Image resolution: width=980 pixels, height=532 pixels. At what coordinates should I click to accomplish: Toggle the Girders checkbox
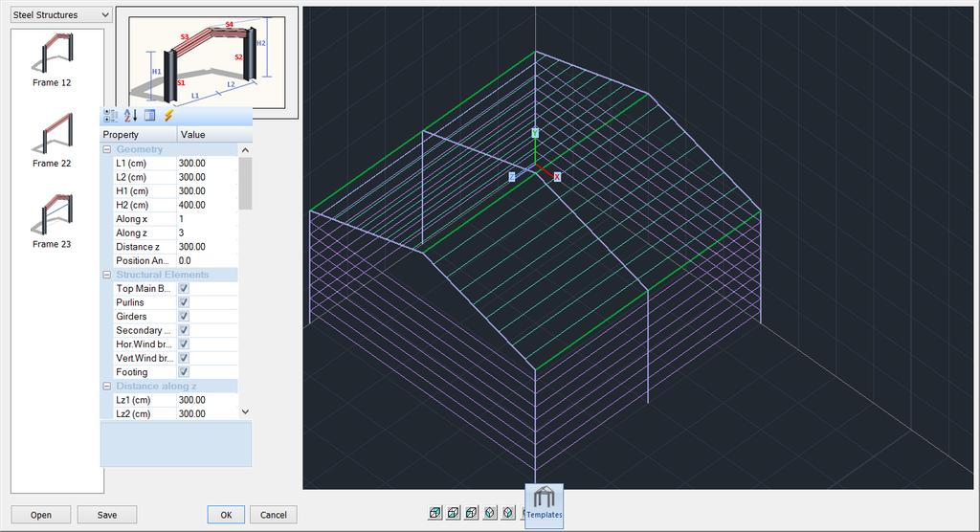click(x=184, y=317)
